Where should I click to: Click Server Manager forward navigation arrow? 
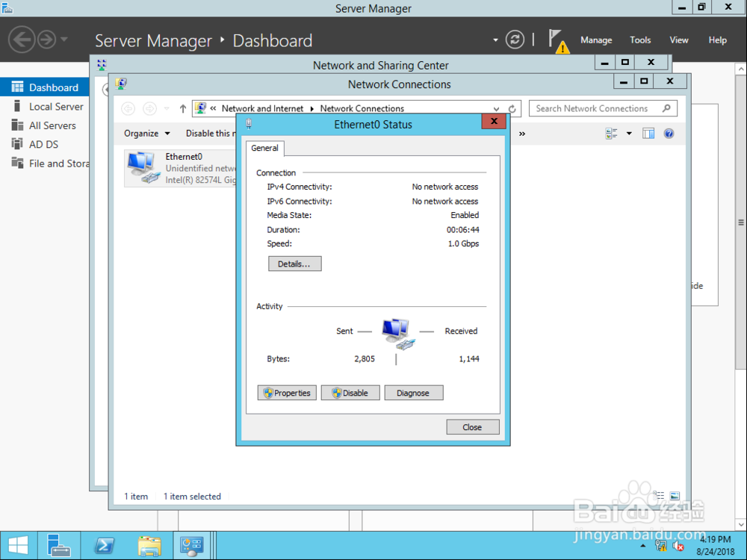pyautogui.click(x=46, y=40)
